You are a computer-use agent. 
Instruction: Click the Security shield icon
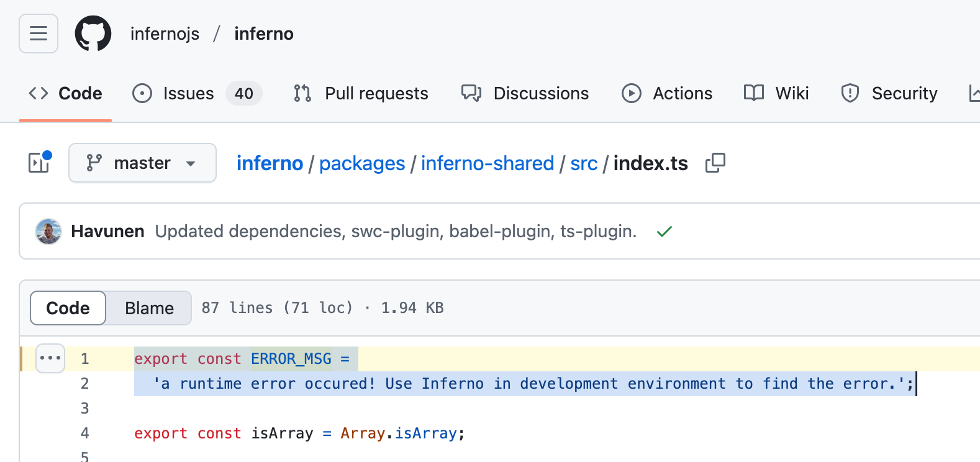[850, 93]
